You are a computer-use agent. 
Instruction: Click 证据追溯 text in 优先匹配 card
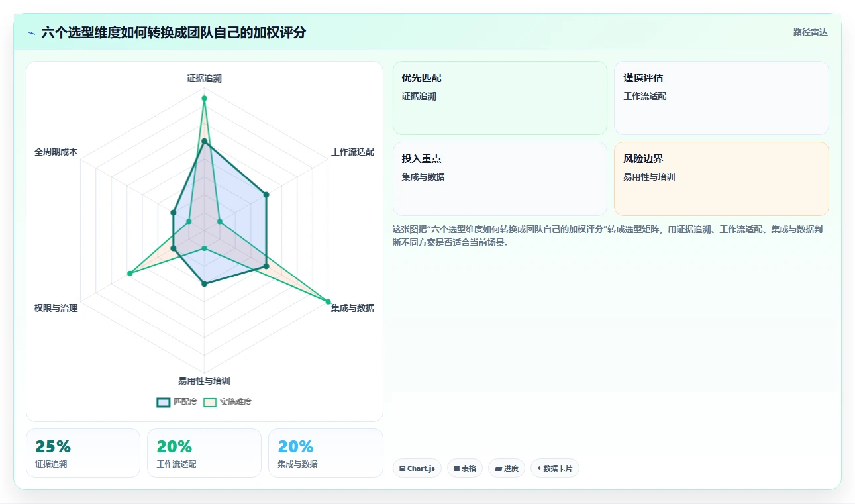pos(419,96)
